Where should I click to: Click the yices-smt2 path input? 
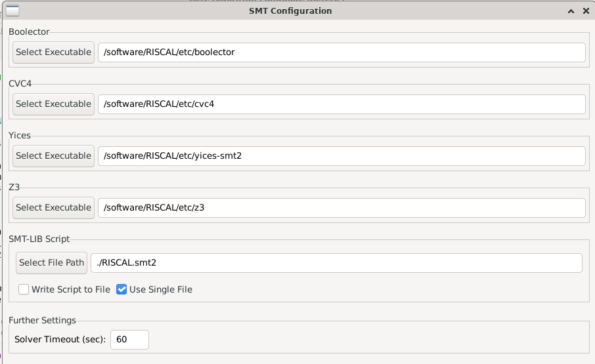point(342,156)
